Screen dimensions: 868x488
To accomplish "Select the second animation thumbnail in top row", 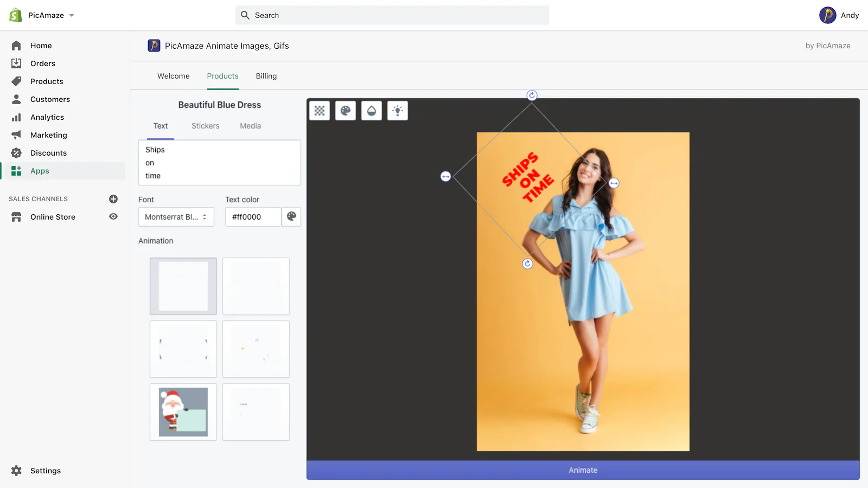I will click(x=256, y=286).
